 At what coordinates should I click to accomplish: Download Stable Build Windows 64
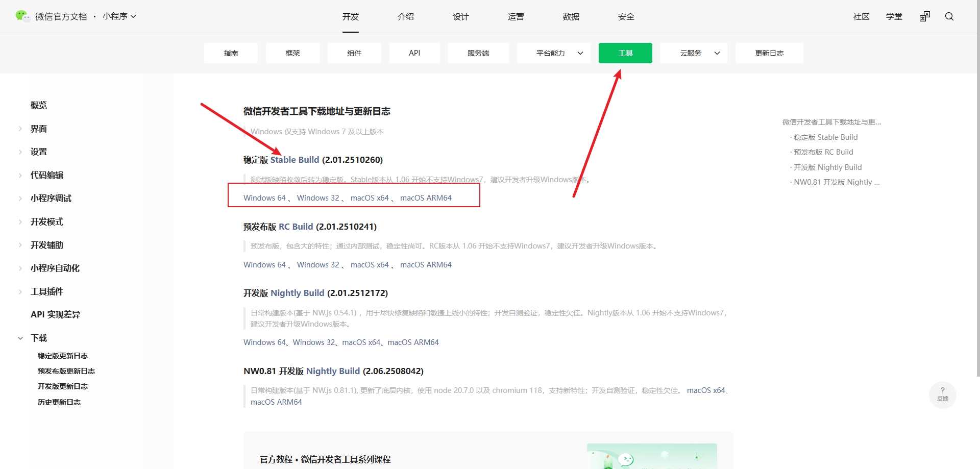tap(264, 198)
